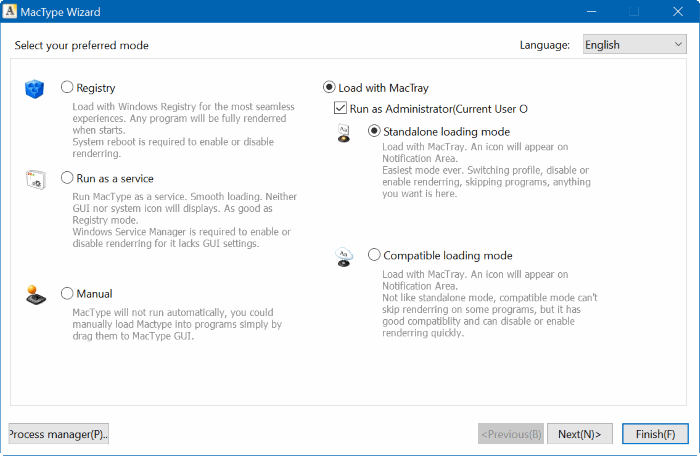Click the blue Registry cube icon
This screenshot has width=700, height=456.
pyautogui.click(x=35, y=89)
